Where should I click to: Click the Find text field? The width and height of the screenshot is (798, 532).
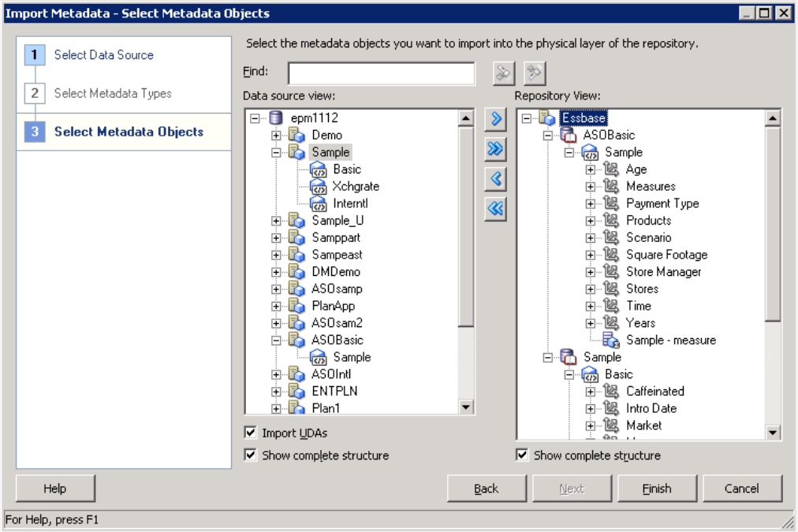(x=381, y=73)
